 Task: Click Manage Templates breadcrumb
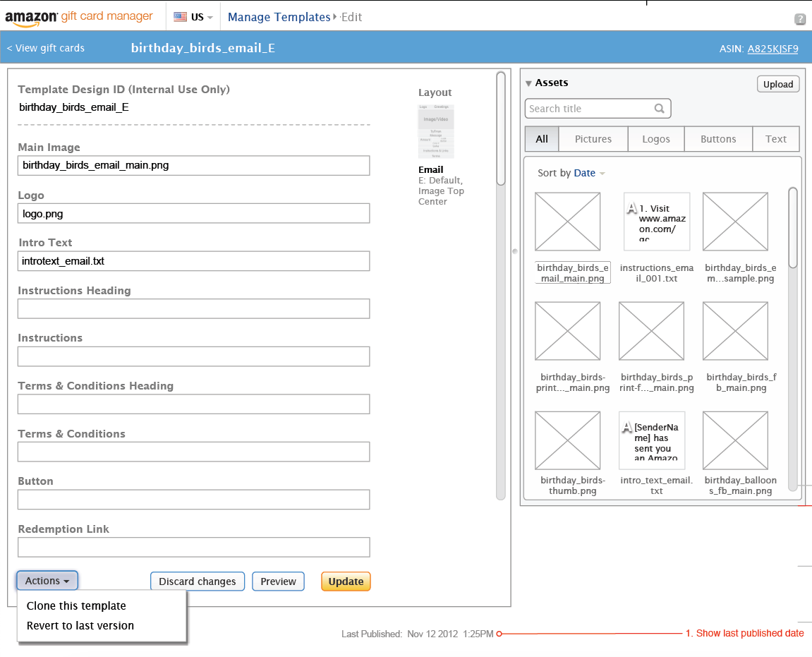point(279,17)
